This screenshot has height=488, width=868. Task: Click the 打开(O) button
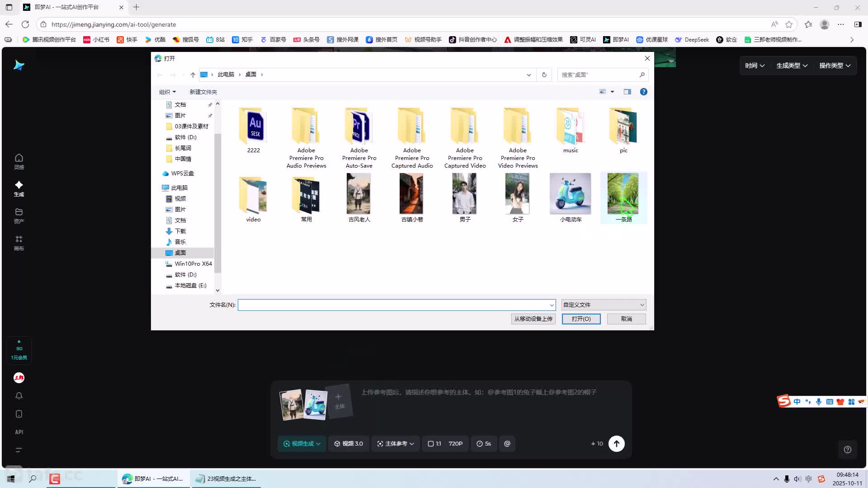coord(581,319)
